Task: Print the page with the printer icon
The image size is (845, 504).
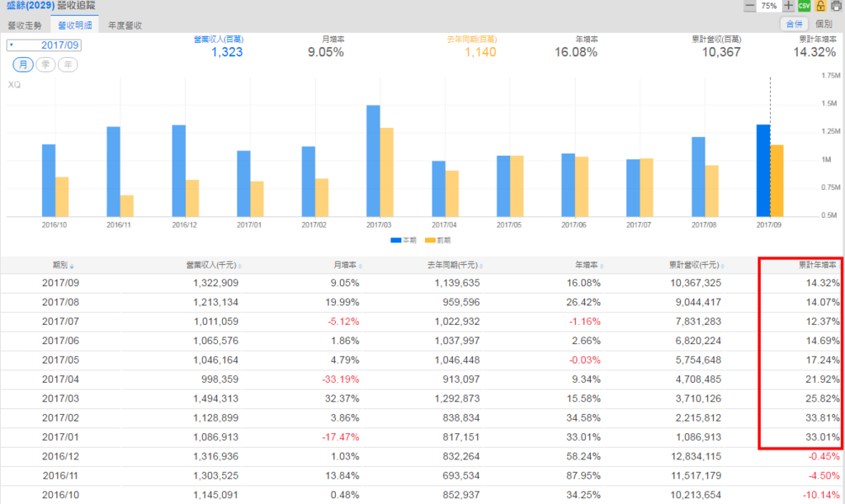Action: click(x=837, y=6)
